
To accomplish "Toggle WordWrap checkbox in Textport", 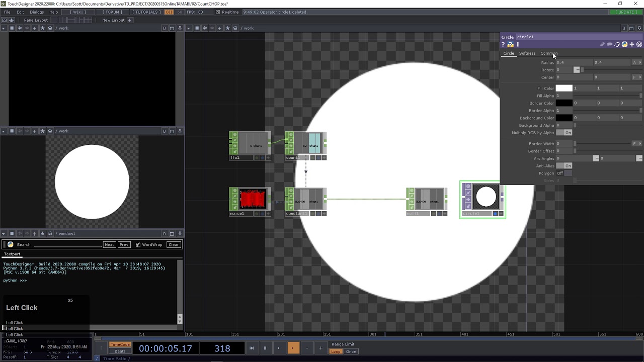I will [x=138, y=245].
